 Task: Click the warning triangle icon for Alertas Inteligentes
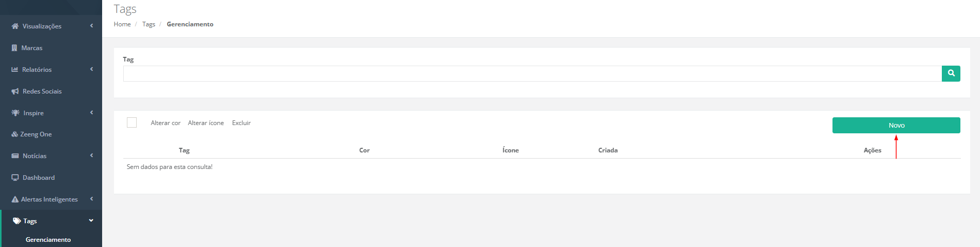click(x=15, y=199)
